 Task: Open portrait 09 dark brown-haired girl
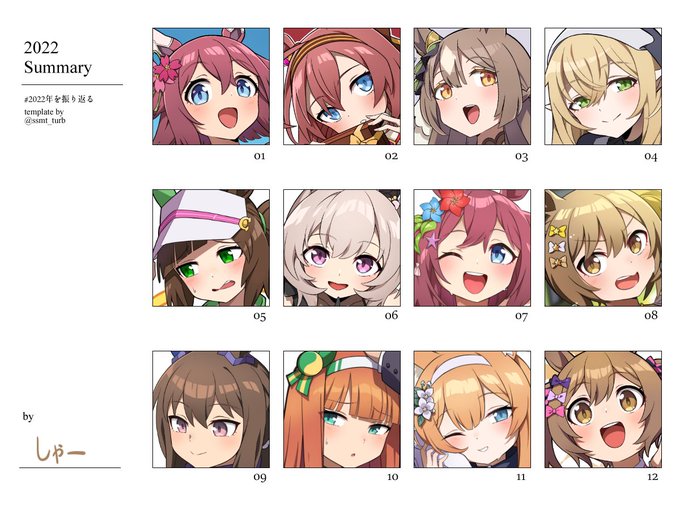click(211, 409)
